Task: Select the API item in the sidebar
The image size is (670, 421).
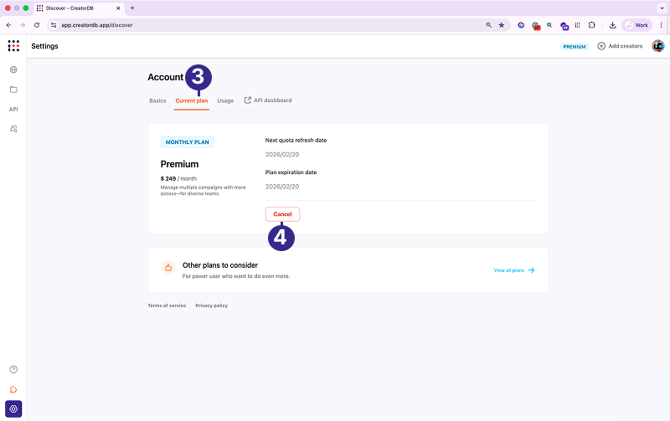Action: pos(14,109)
